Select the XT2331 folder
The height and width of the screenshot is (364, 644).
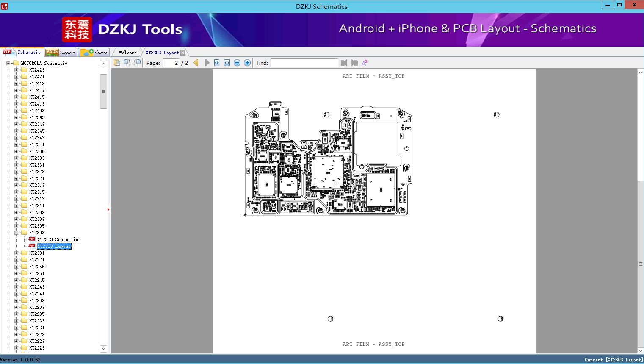click(37, 165)
